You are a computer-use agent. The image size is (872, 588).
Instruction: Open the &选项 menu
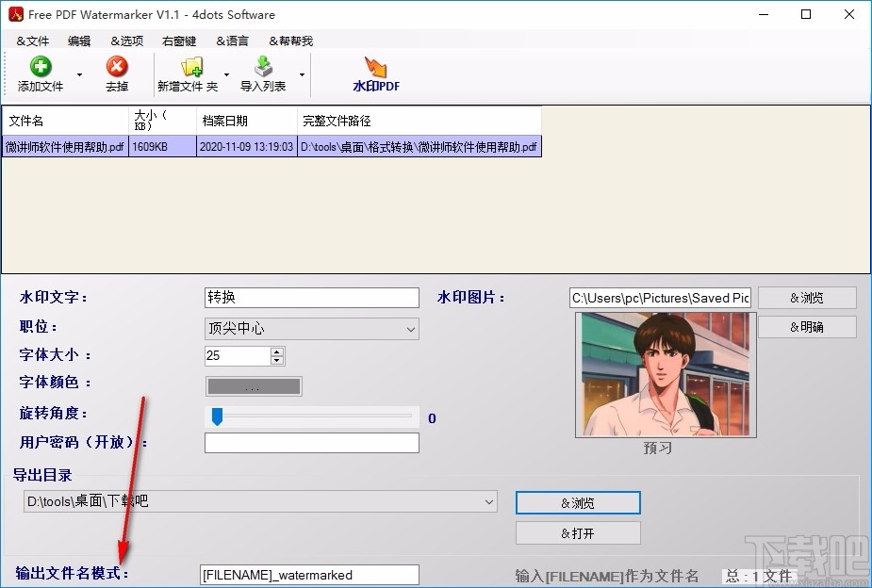127,41
